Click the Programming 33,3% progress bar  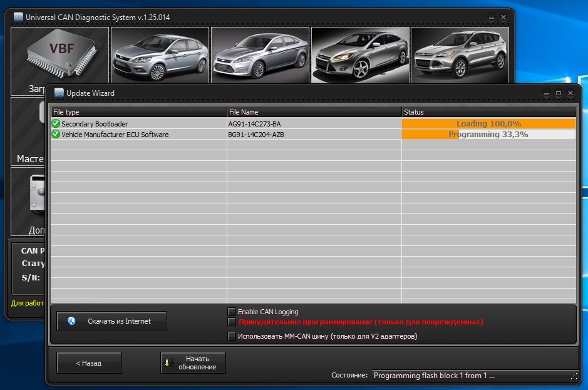pos(488,134)
